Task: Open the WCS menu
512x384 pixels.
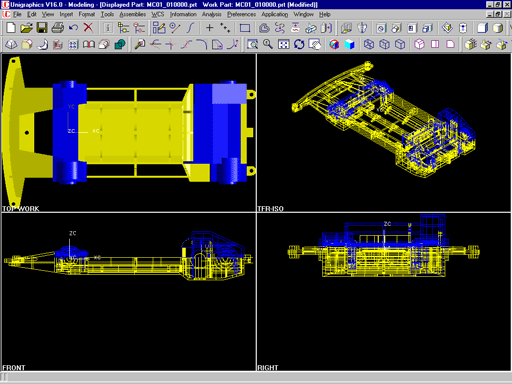Action: click(x=158, y=14)
